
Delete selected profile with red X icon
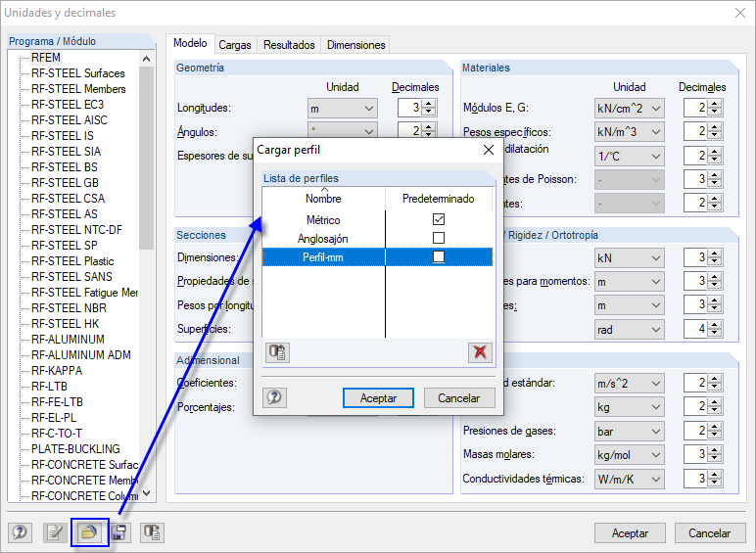(x=480, y=352)
